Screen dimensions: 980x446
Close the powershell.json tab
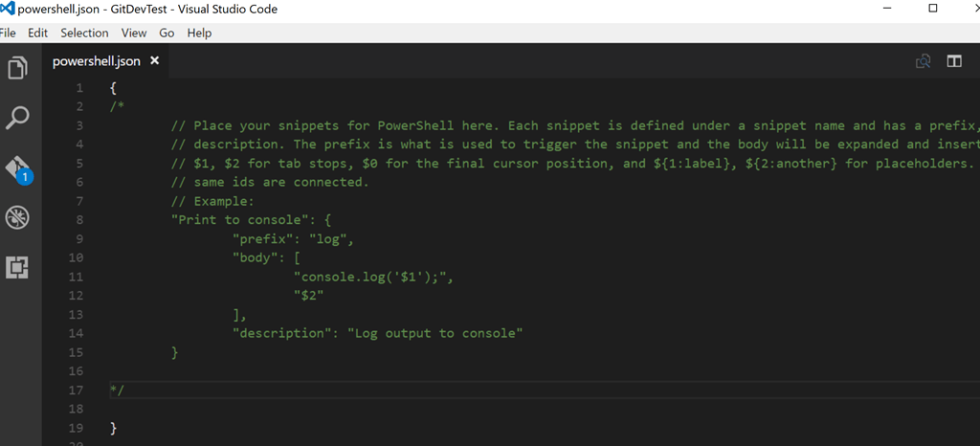coord(155,60)
